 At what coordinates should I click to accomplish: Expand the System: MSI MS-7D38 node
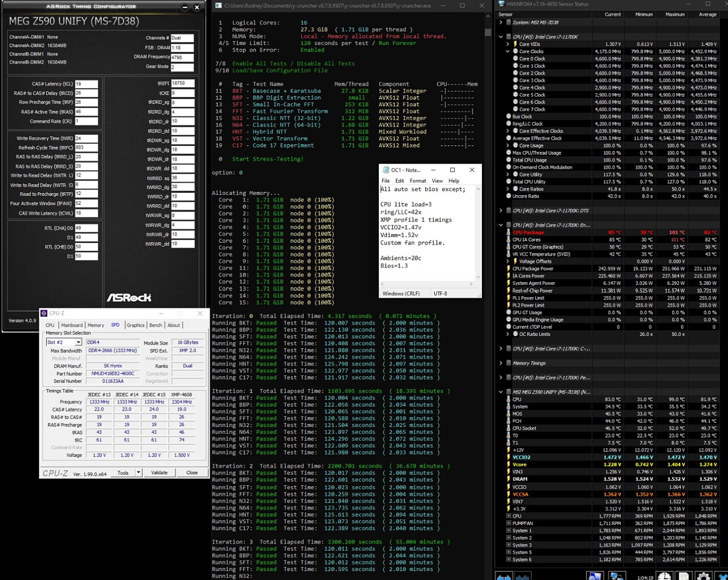pos(501,23)
